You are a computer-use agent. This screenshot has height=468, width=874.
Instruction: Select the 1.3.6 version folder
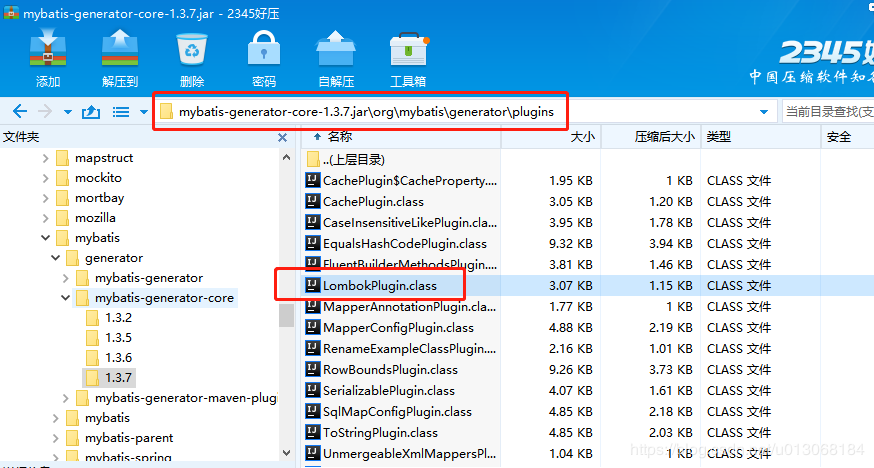click(109, 358)
